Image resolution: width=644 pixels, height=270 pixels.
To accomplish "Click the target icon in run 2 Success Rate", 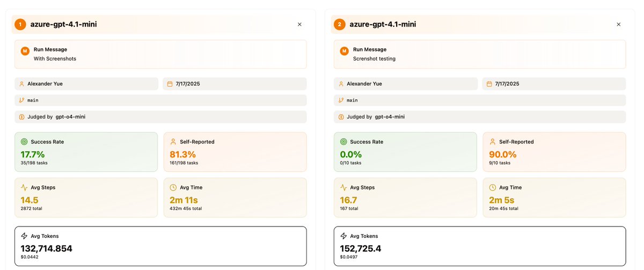I will 343,142.
